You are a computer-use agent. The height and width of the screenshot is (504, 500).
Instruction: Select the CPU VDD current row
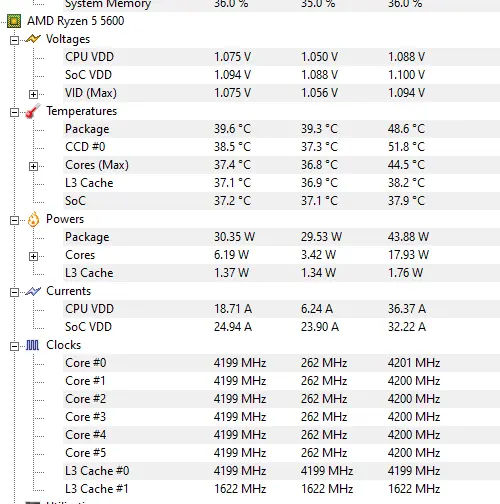[281, 309]
